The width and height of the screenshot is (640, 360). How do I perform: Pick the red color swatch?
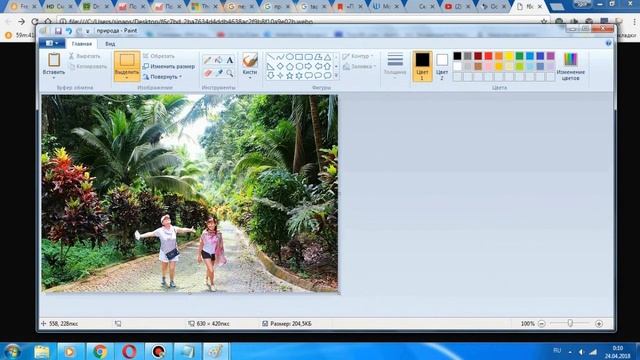[488, 56]
